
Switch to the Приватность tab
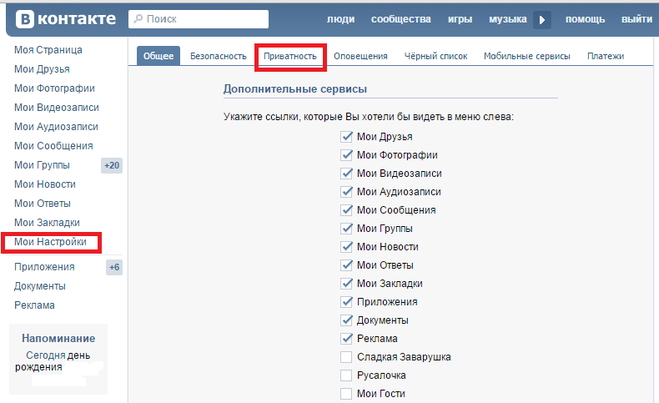pos(290,56)
